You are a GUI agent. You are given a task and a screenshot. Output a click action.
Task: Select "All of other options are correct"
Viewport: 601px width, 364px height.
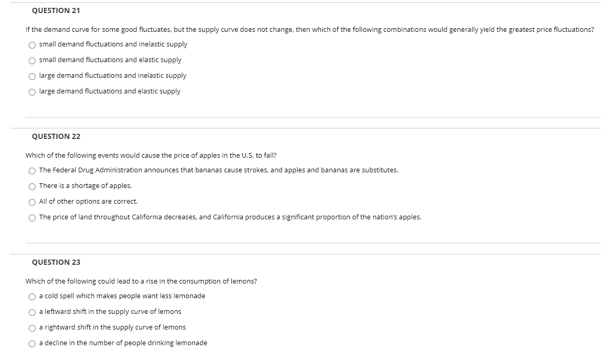pos(32,202)
